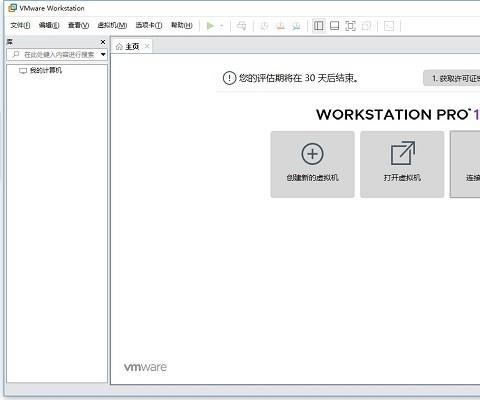Click the plus circle create VM icon
Screen dimensions: 480x400
point(312,154)
